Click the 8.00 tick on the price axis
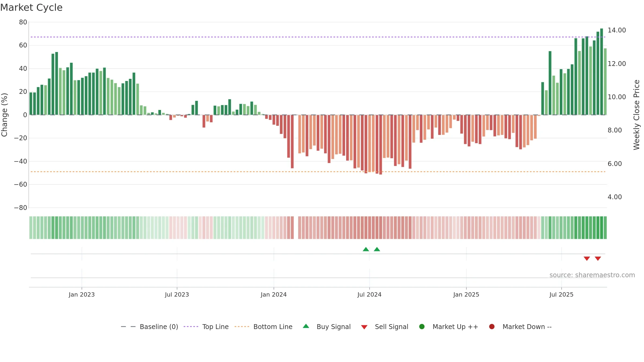 click(x=614, y=130)
